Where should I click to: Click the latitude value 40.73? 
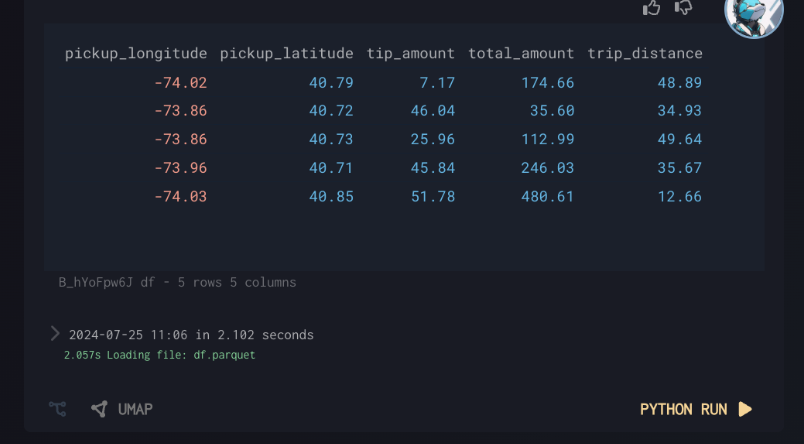[331, 139]
